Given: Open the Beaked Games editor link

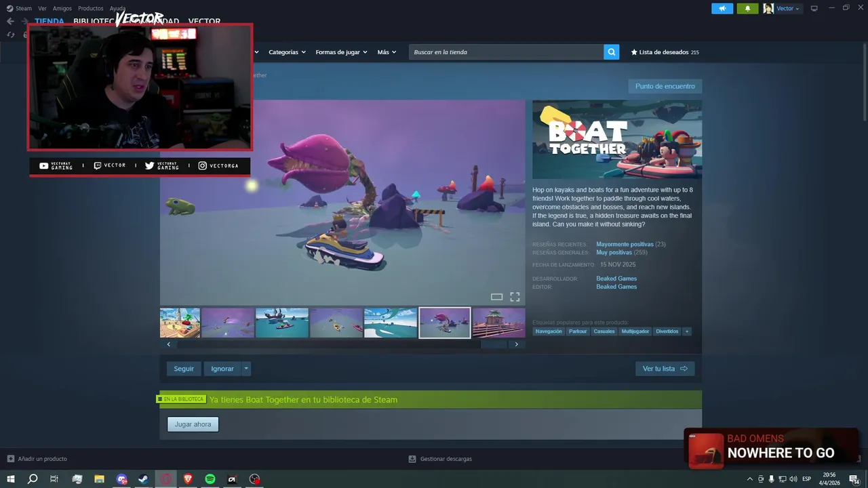Looking at the screenshot, I should (x=616, y=287).
